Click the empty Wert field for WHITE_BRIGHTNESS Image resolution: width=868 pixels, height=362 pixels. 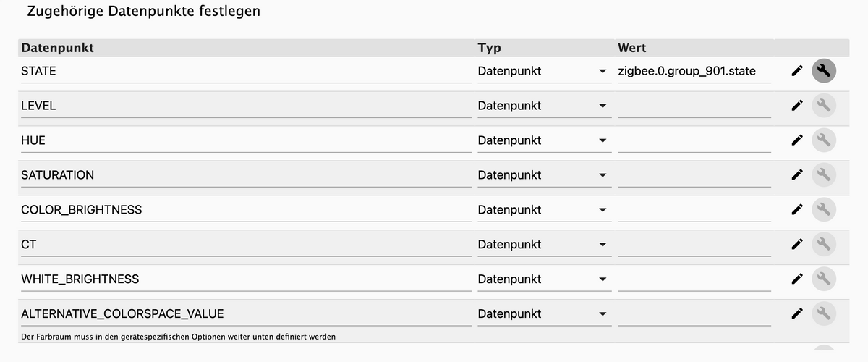coord(694,279)
